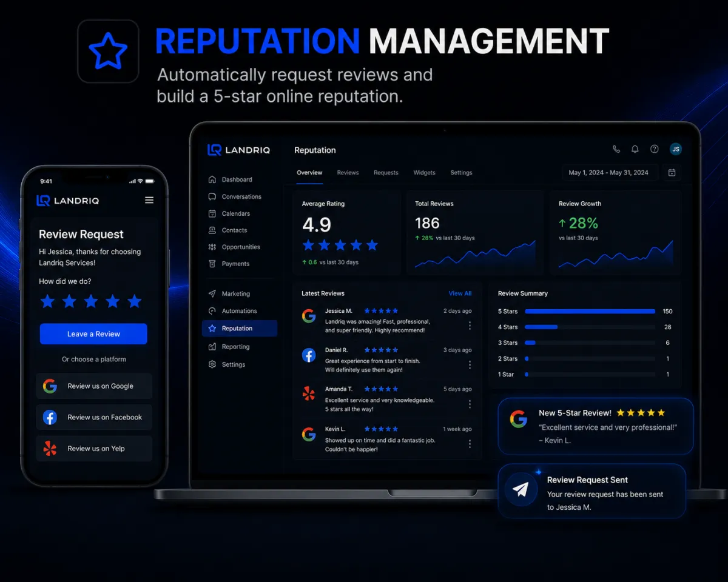Open Marketing in the sidebar

click(229, 293)
